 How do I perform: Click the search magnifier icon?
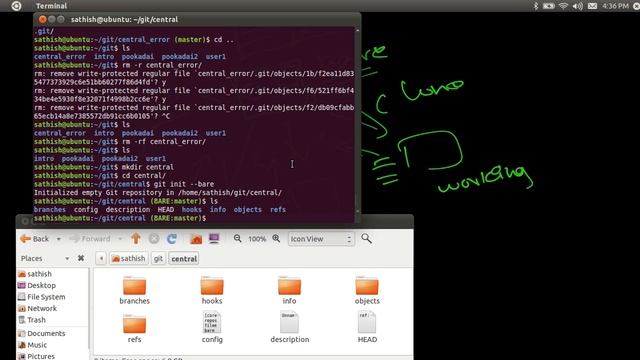pos(366,238)
